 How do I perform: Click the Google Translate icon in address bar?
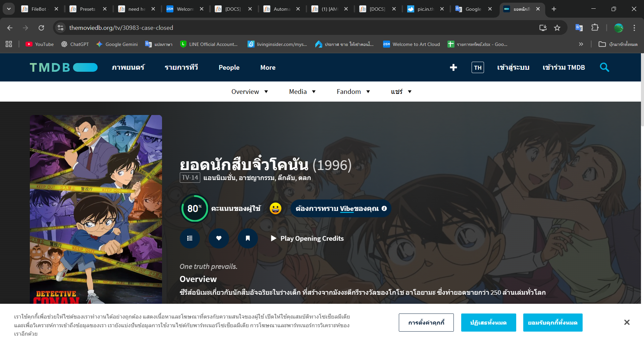click(x=579, y=28)
